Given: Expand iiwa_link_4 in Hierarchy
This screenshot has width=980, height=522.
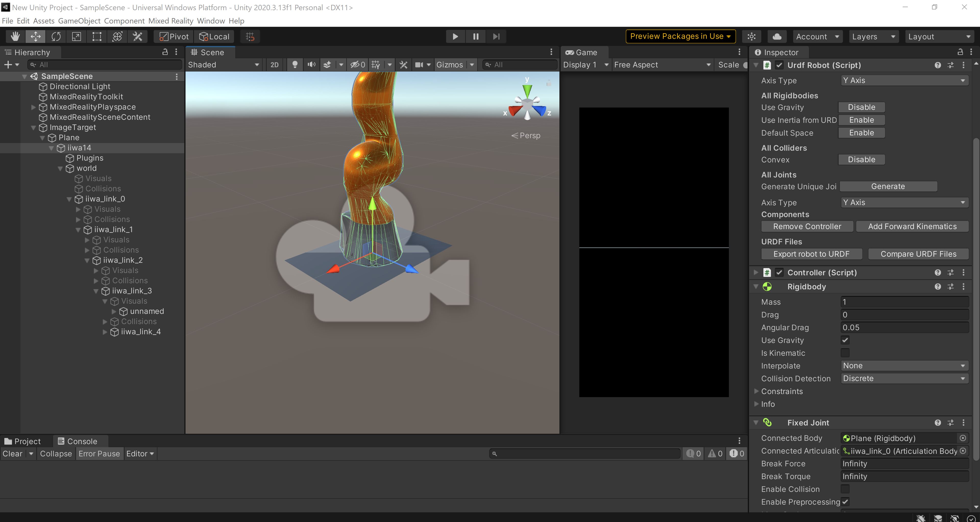Looking at the screenshot, I should pos(105,332).
